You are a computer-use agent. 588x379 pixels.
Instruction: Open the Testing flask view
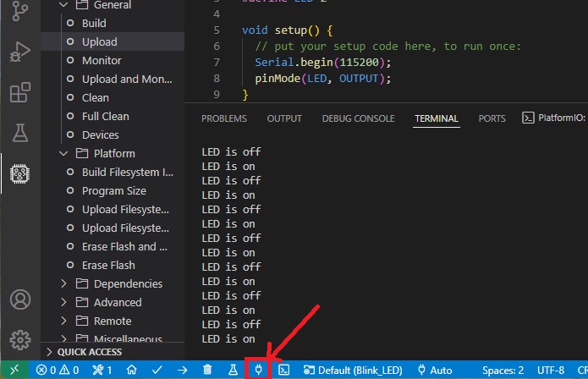[19, 132]
